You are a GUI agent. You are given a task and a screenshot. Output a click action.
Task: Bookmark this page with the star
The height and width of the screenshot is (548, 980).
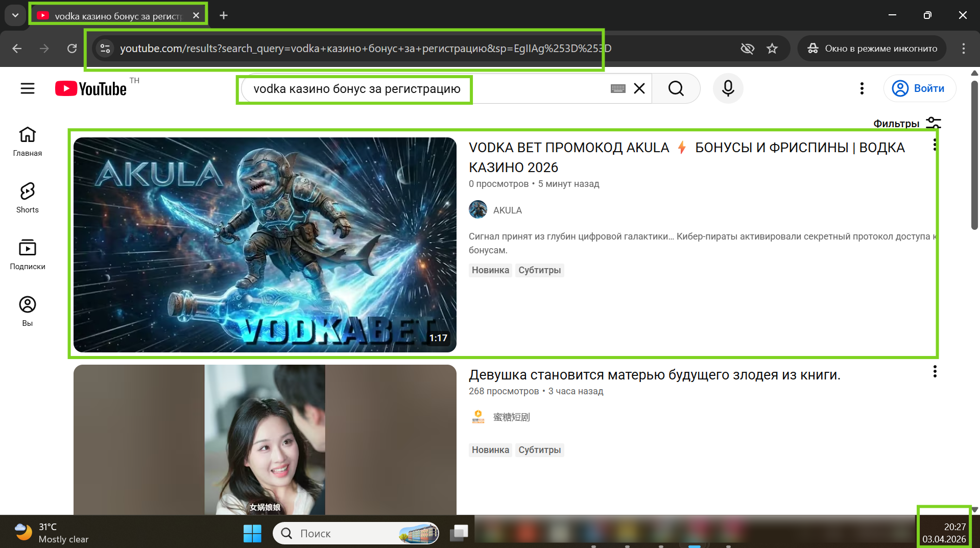click(x=772, y=49)
